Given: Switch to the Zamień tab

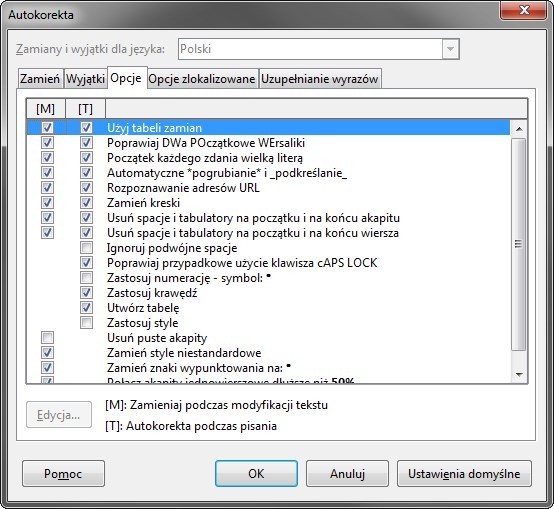Looking at the screenshot, I should pyautogui.click(x=40, y=78).
